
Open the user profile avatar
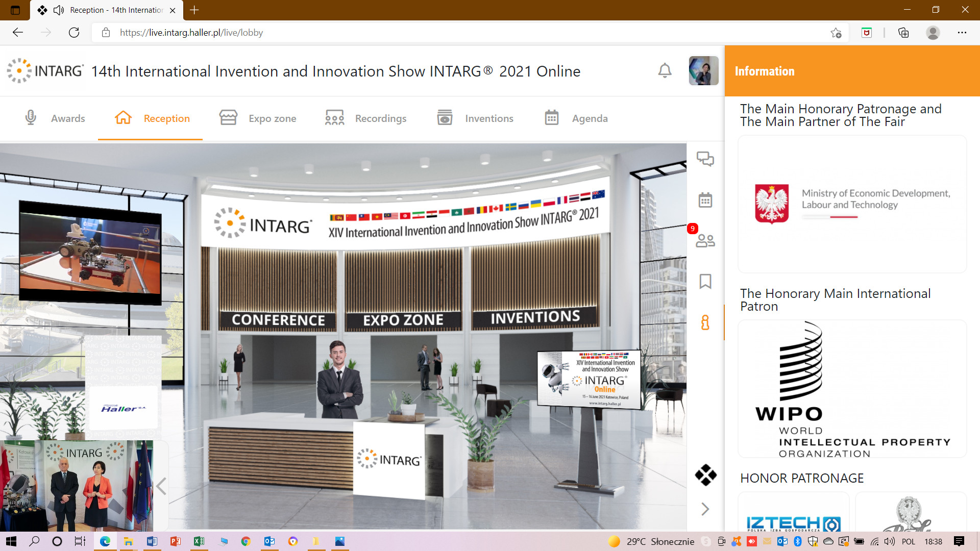point(703,70)
